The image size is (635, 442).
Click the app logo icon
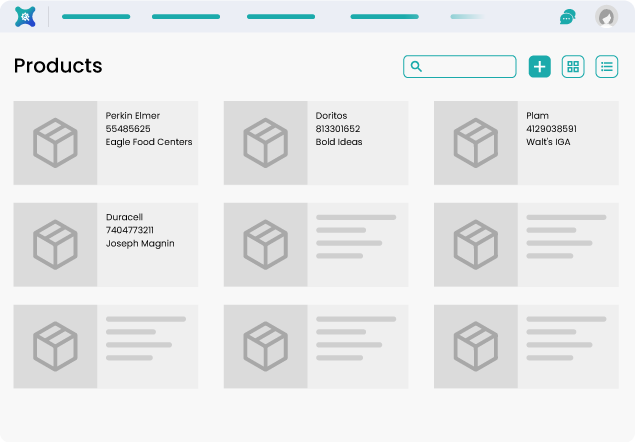click(x=24, y=16)
